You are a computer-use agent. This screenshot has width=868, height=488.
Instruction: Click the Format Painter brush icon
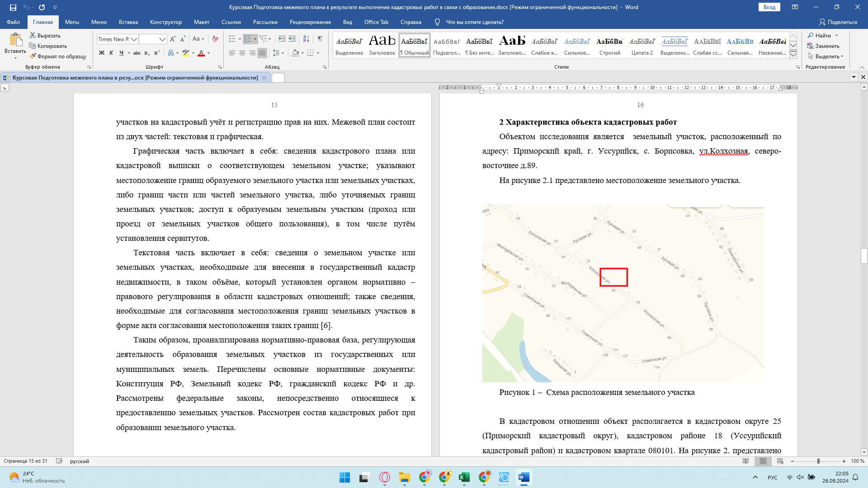[33, 56]
